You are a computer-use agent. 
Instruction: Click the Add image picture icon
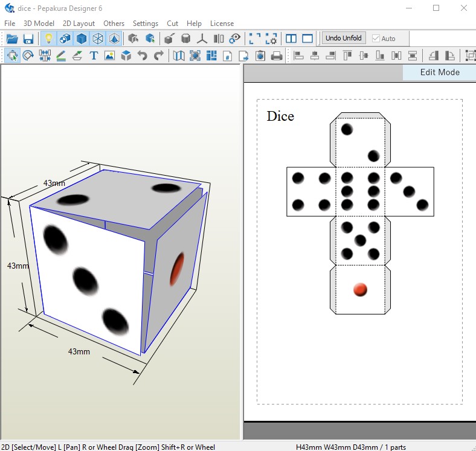[x=109, y=56]
